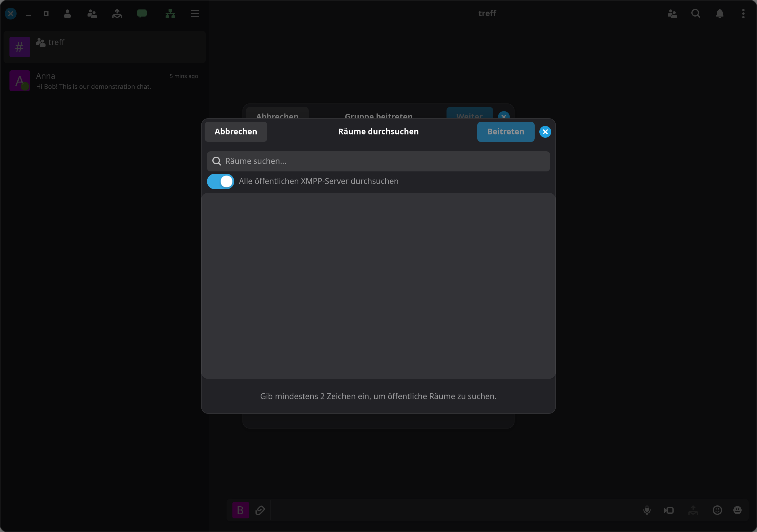Open the group contacts icon in top toolbar
The width and height of the screenshot is (757, 532).
(92, 14)
